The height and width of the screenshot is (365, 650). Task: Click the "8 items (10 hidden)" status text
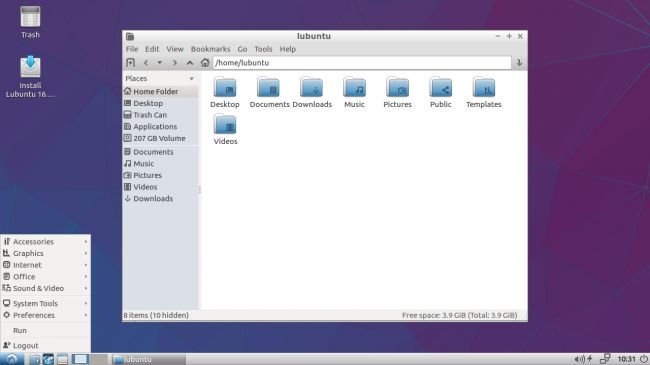pos(156,315)
